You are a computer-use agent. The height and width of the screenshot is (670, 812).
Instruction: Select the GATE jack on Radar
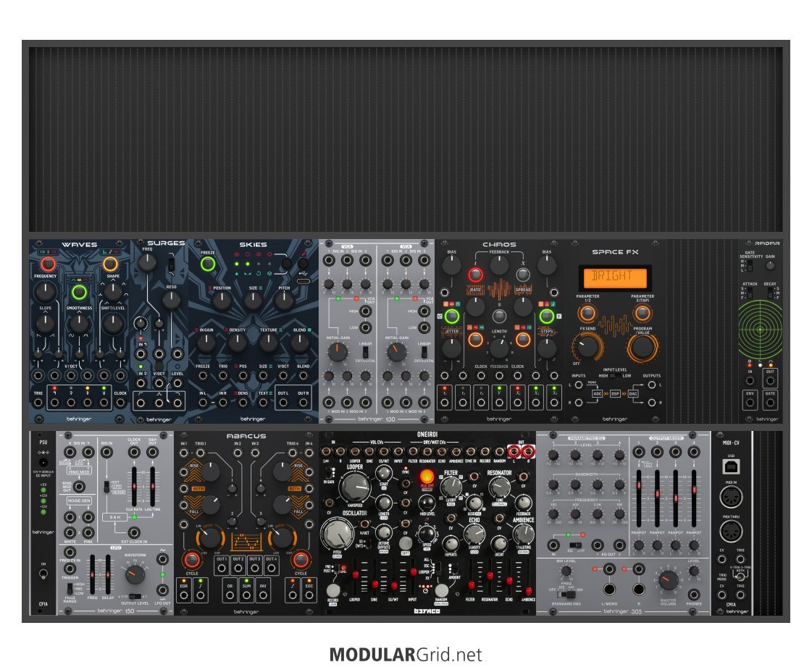(770, 402)
